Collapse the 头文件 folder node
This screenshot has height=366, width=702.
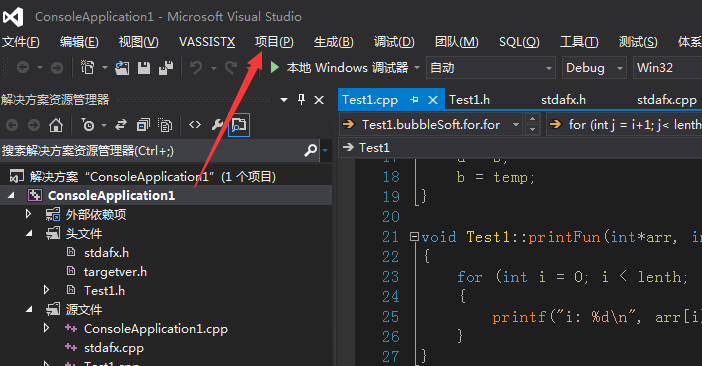(30, 233)
